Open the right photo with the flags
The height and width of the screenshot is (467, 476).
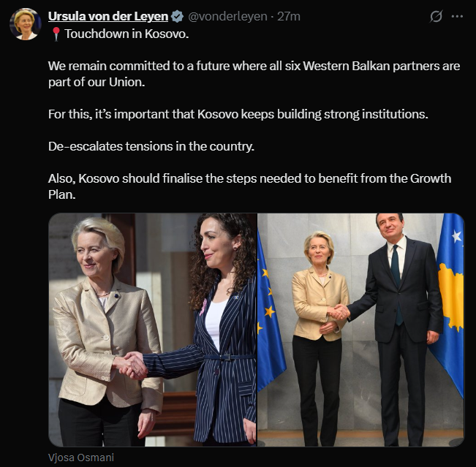[361, 330]
